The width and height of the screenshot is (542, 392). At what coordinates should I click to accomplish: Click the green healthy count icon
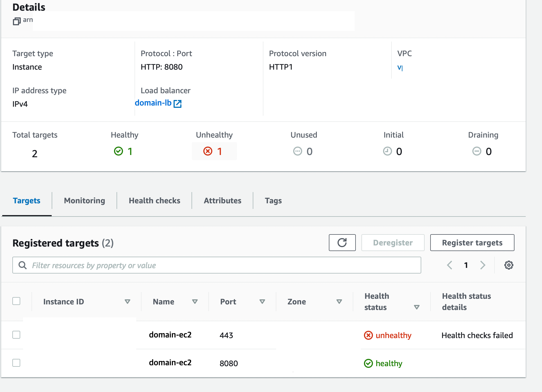point(119,151)
